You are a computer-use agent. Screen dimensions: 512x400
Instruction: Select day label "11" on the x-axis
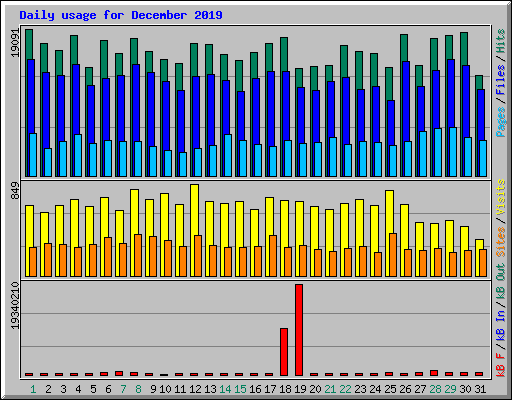click(180, 389)
